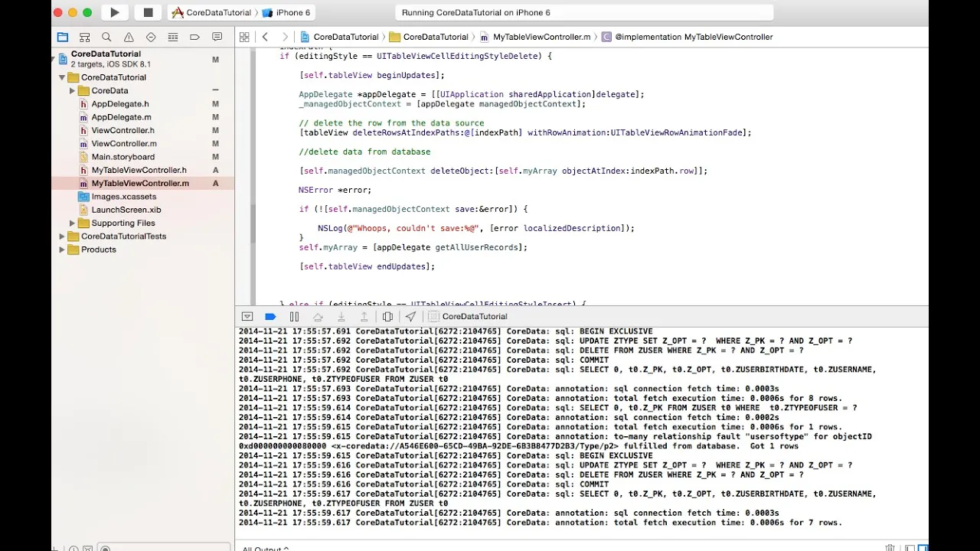Step out in the debug bar
The image size is (980, 551).
point(364,316)
